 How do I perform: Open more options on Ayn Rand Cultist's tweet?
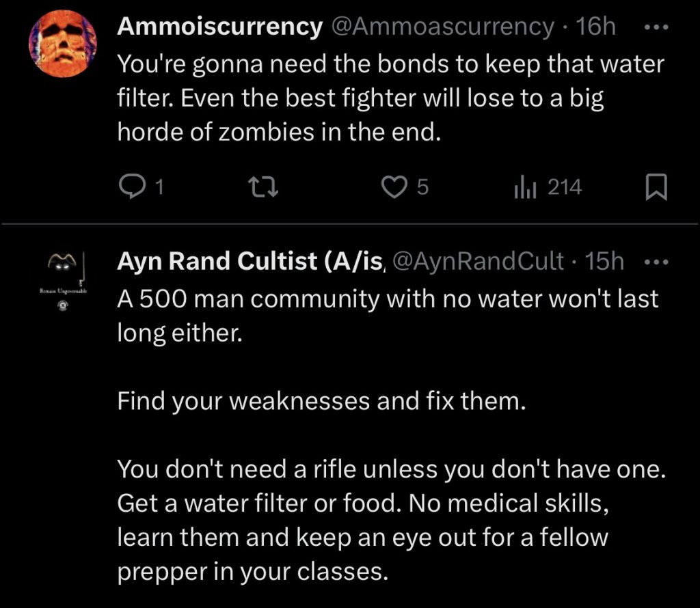[656, 262]
